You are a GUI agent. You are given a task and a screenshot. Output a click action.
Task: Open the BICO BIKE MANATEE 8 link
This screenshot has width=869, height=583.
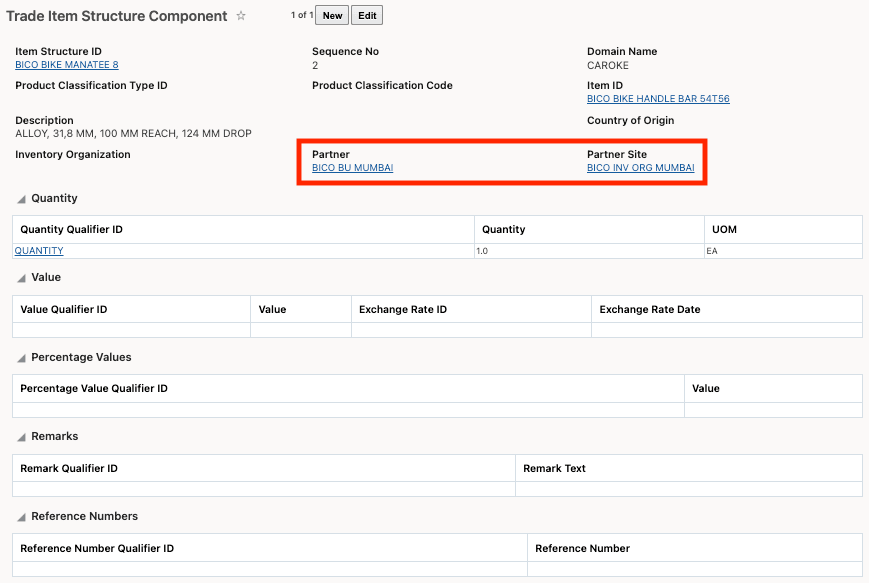67,65
